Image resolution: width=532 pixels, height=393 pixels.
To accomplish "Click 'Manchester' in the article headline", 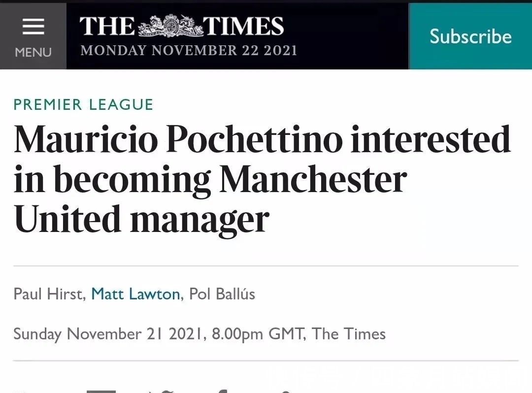I will [x=313, y=179].
